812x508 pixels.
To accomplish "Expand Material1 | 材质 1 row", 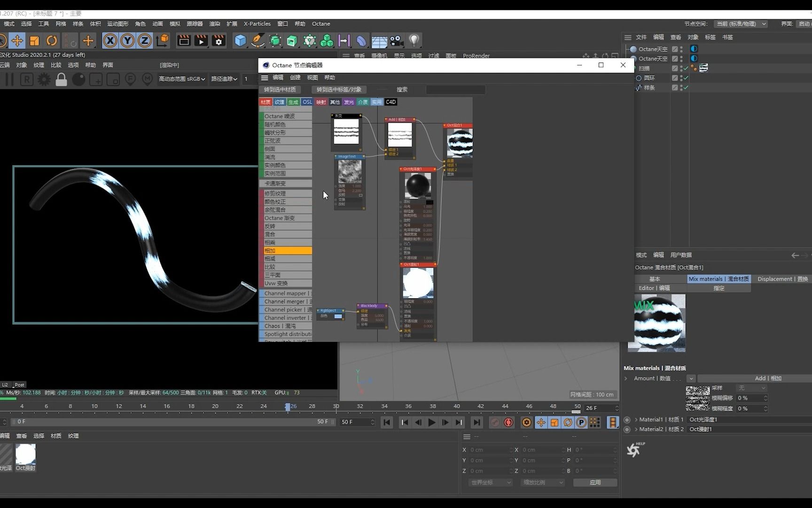I will pos(636,420).
